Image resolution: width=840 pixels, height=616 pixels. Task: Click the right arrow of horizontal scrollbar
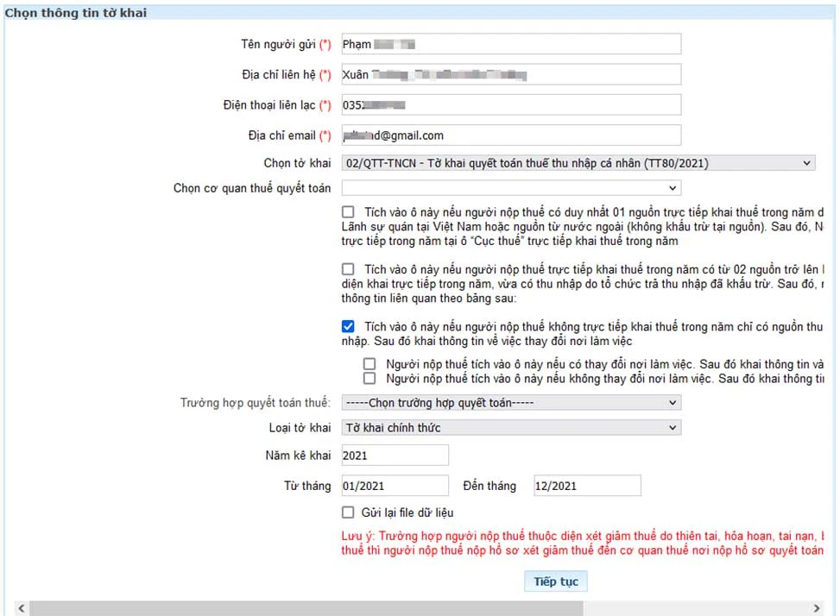click(815, 607)
